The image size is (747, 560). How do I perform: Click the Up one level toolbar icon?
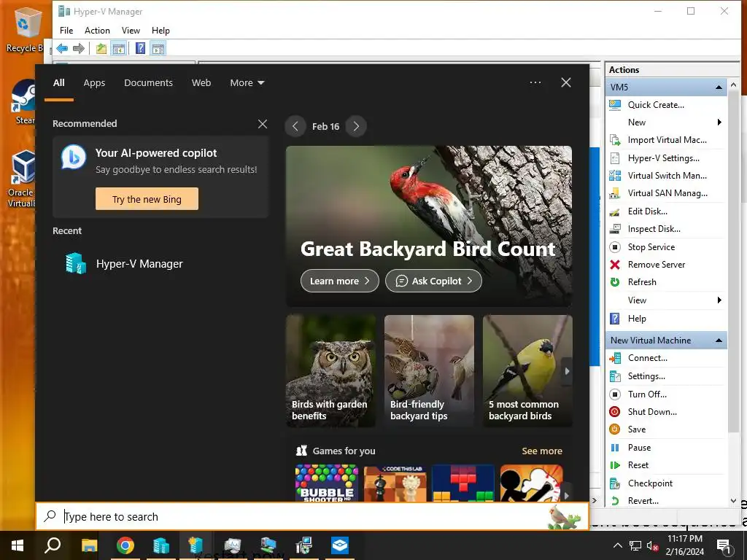click(101, 48)
